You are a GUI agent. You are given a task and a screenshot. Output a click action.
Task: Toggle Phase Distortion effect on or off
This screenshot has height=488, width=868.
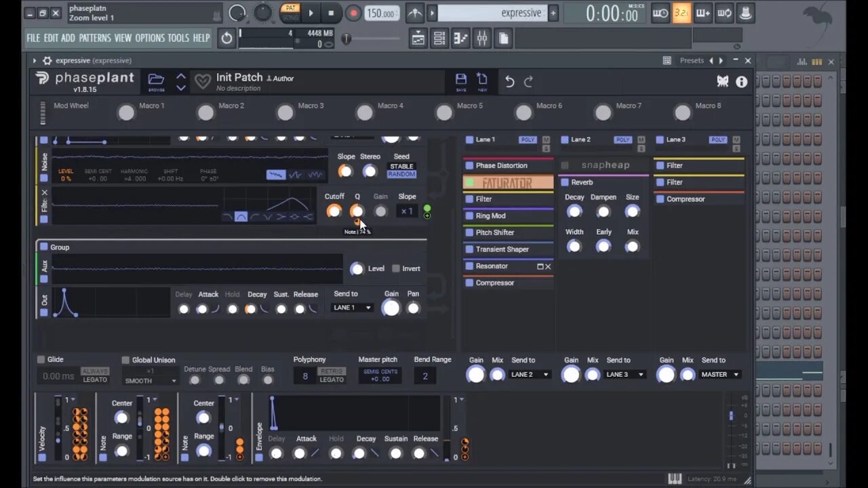pyautogui.click(x=469, y=165)
